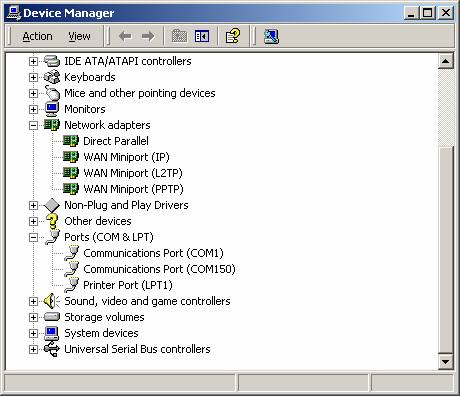Expand the Monitors node

(33, 109)
